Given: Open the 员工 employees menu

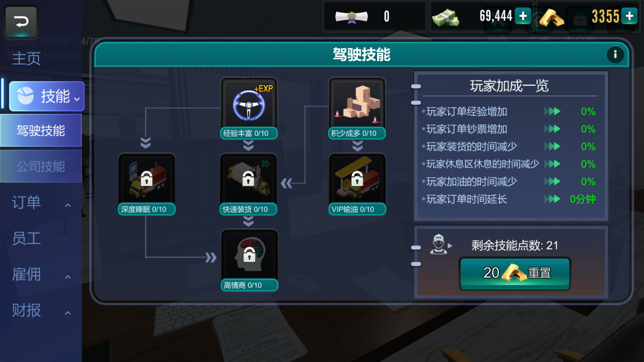Looking at the screenshot, I should coord(26,239).
